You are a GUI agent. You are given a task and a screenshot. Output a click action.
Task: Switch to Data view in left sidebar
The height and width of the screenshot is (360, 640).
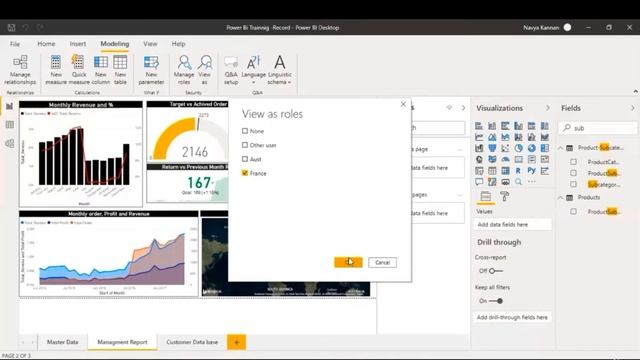[x=9, y=124]
